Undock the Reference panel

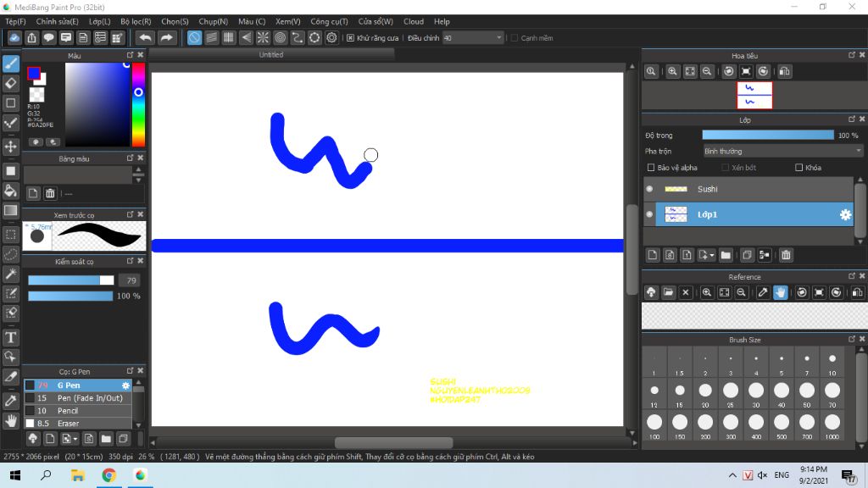tap(852, 275)
